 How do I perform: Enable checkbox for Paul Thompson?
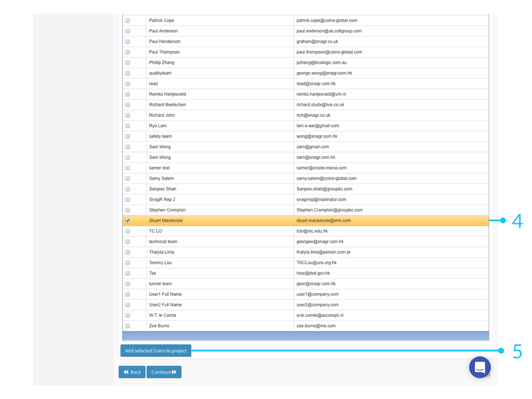(128, 52)
